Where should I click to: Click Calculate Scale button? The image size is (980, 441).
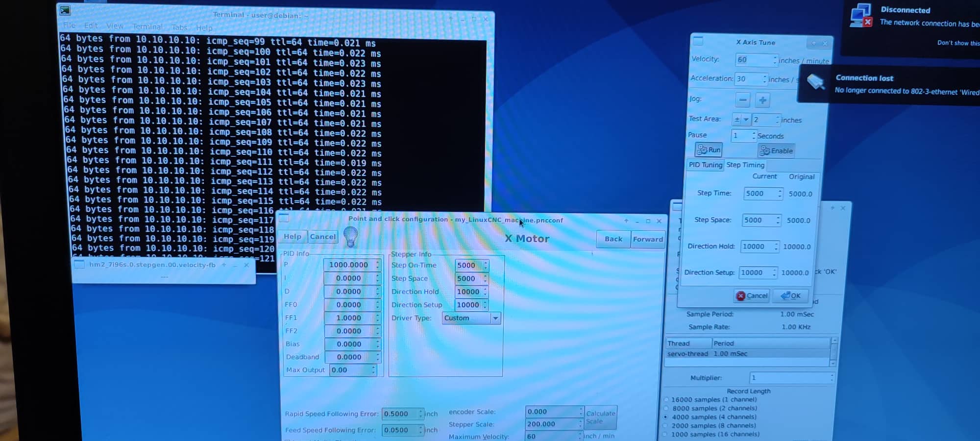pos(600,417)
